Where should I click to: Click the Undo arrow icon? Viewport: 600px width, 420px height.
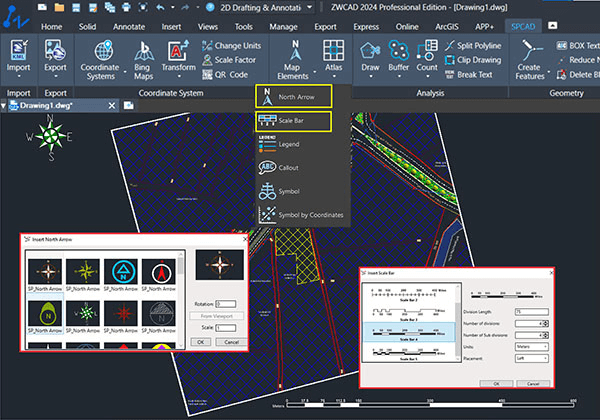point(161,7)
